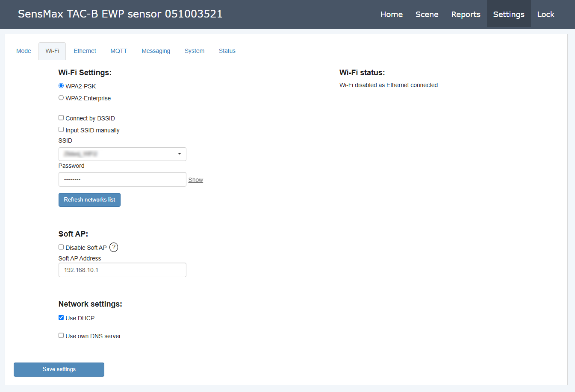Viewport: 575px width, 392px height.
Task: Select Settings in the top navigation
Action: click(x=509, y=14)
